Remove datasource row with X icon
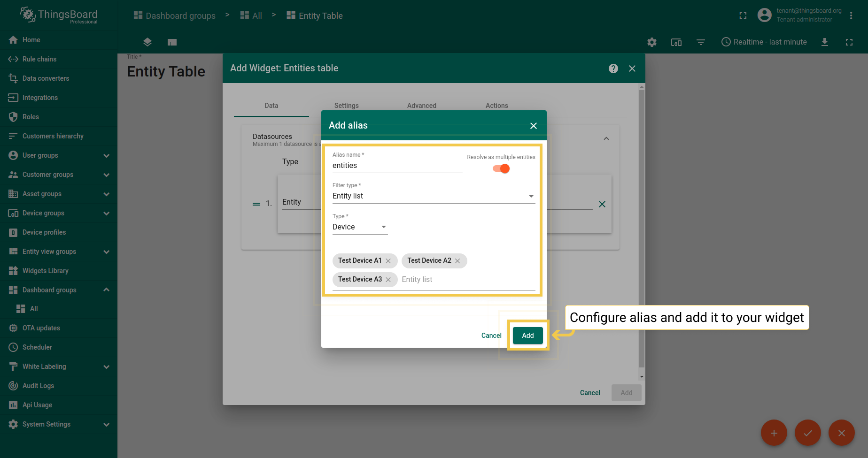This screenshot has height=458, width=868. (602, 204)
